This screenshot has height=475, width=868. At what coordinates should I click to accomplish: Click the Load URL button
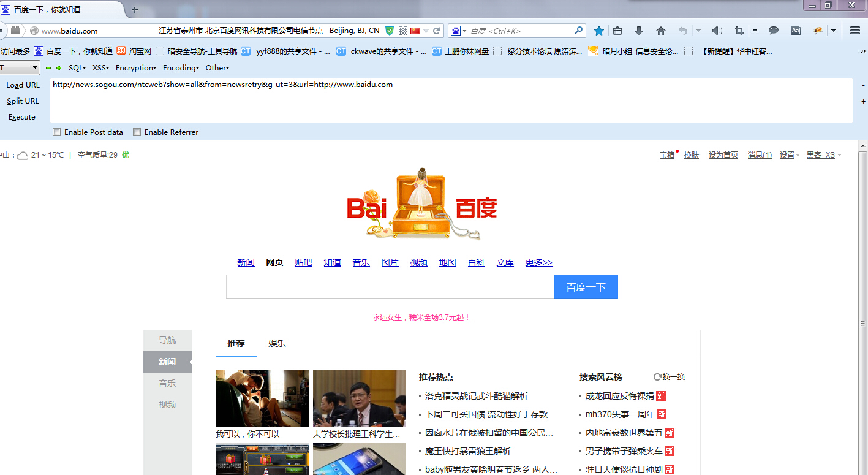pyautogui.click(x=23, y=85)
